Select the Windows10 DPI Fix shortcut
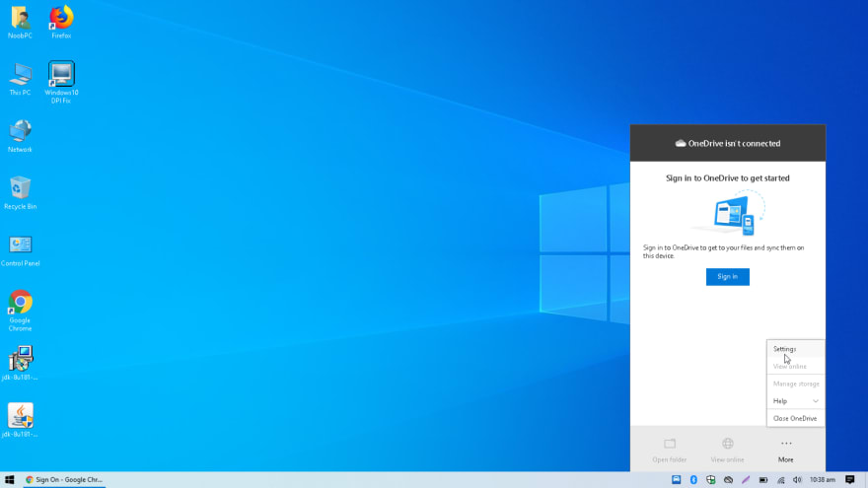Screen dimensions: 868x488 [x=61, y=82]
